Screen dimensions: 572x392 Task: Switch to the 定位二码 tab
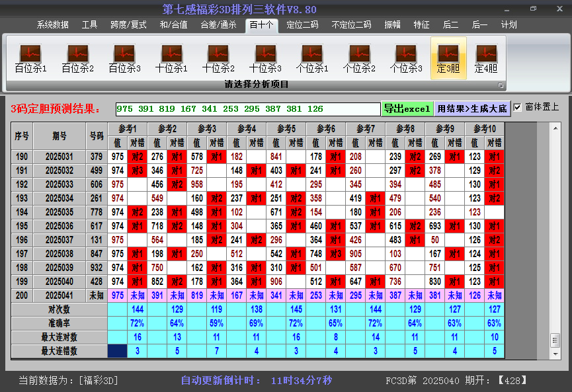(x=302, y=25)
